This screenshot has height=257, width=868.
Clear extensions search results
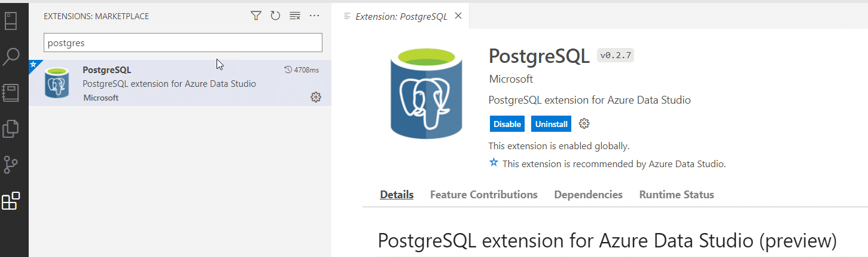click(294, 16)
